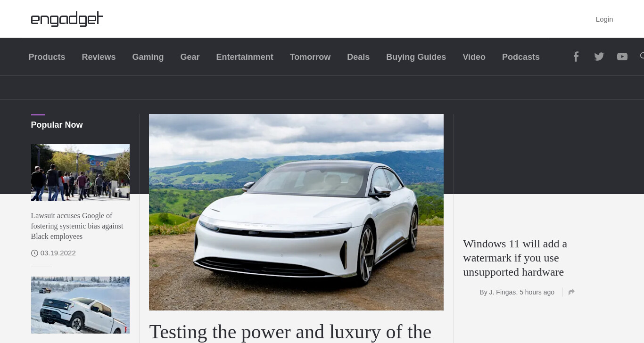Open the Products menu
Screen dimensions: 644x343
47,57
